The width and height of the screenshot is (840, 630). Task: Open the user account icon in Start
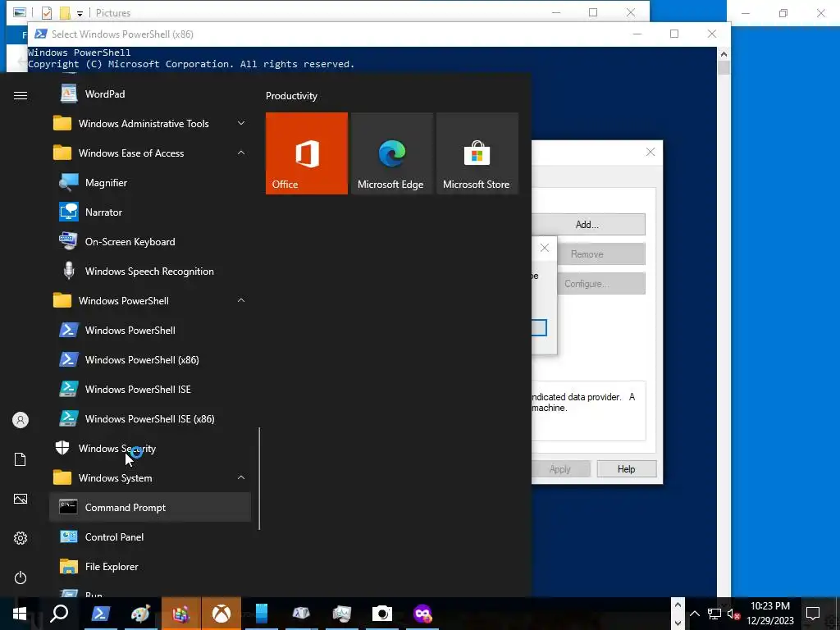[x=21, y=420]
